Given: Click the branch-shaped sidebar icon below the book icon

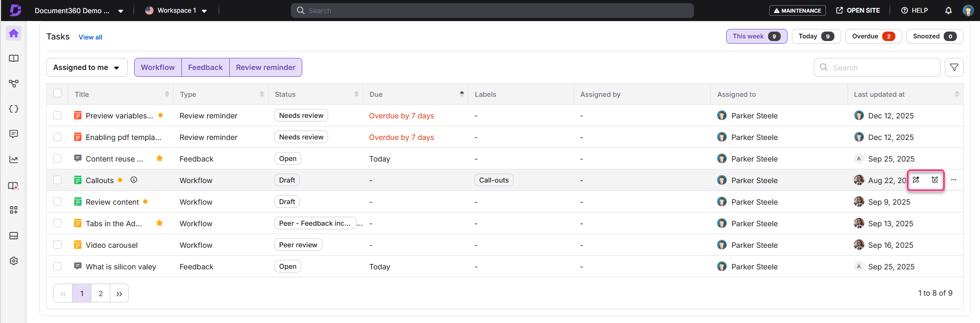Looking at the screenshot, I should click(14, 84).
